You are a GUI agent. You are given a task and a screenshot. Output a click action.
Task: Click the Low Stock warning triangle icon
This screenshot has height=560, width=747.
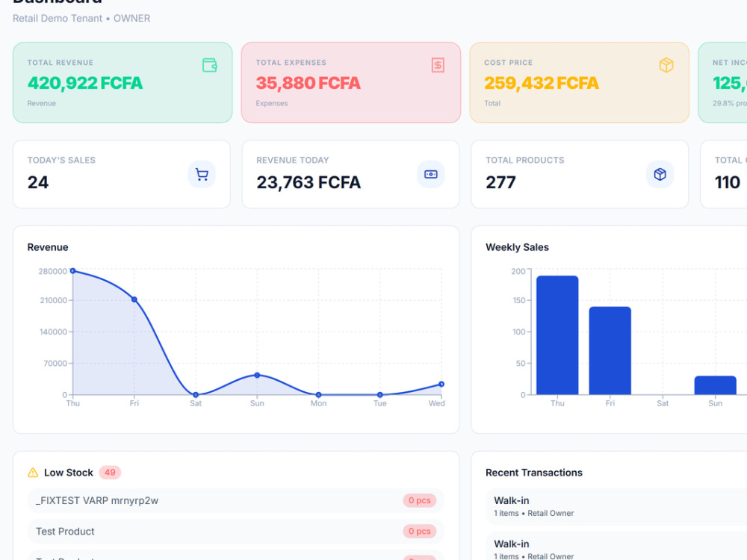[33, 473]
